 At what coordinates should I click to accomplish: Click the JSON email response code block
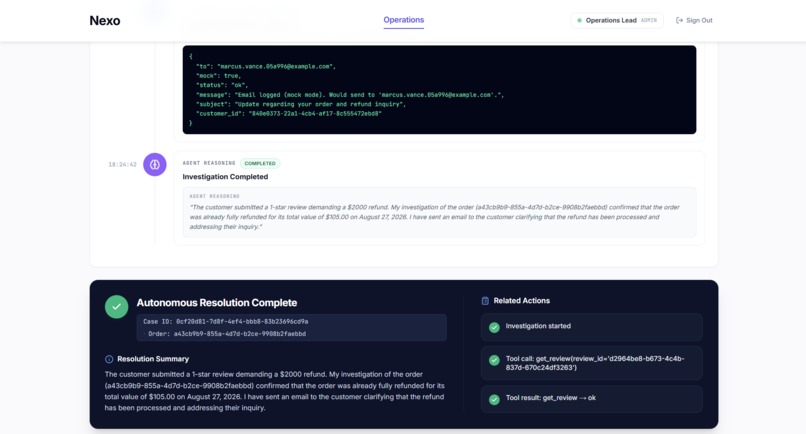click(439, 89)
